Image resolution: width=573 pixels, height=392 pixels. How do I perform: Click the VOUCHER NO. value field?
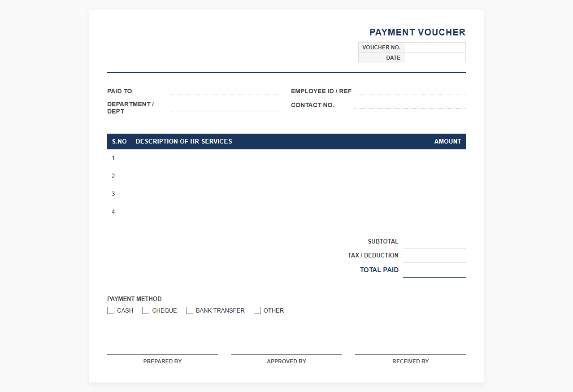[435, 48]
